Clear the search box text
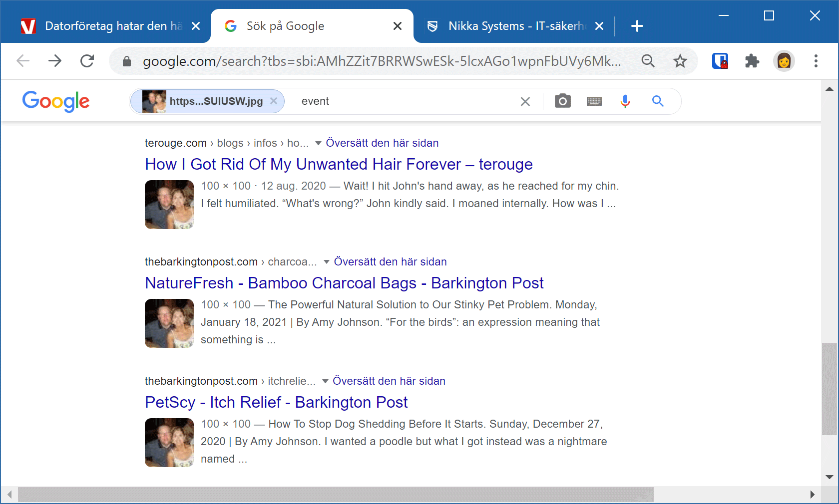The image size is (839, 504). (525, 102)
